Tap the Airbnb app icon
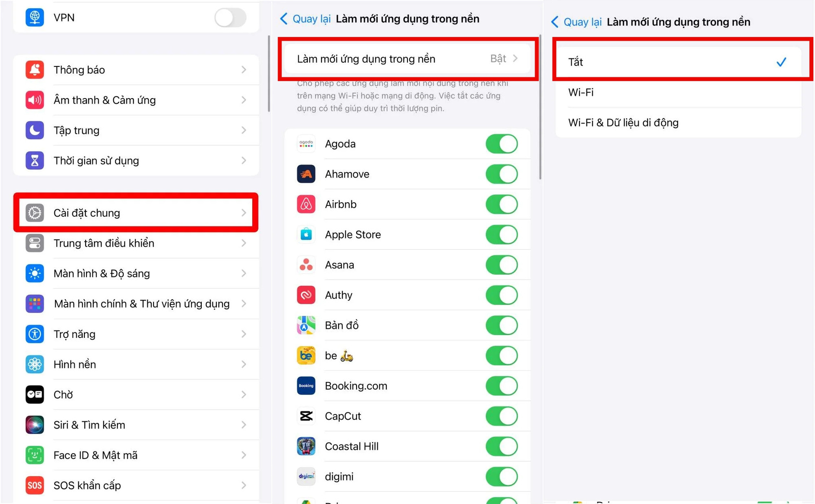Image resolution: width=815 pixels, height=504 pixels. click(x=306, y=204)
